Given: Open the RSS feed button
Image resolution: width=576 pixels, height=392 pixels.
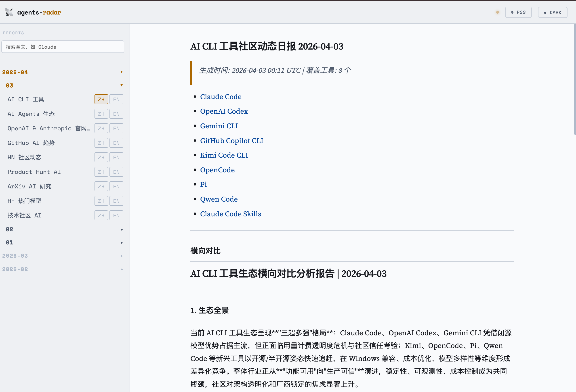Looking at the screenshot, I should [x=518, y=12].
